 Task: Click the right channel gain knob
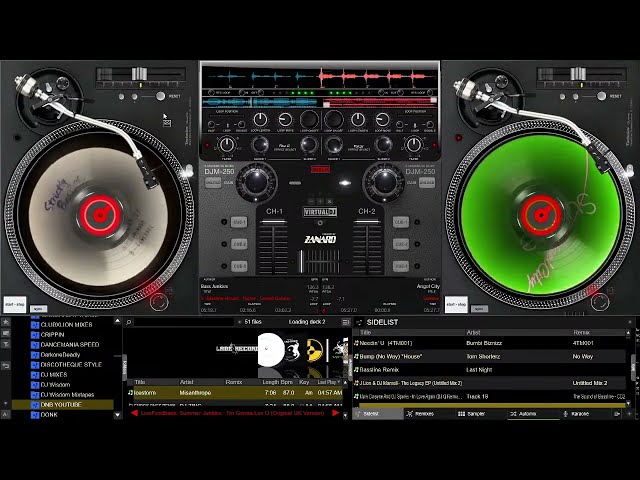384,182
